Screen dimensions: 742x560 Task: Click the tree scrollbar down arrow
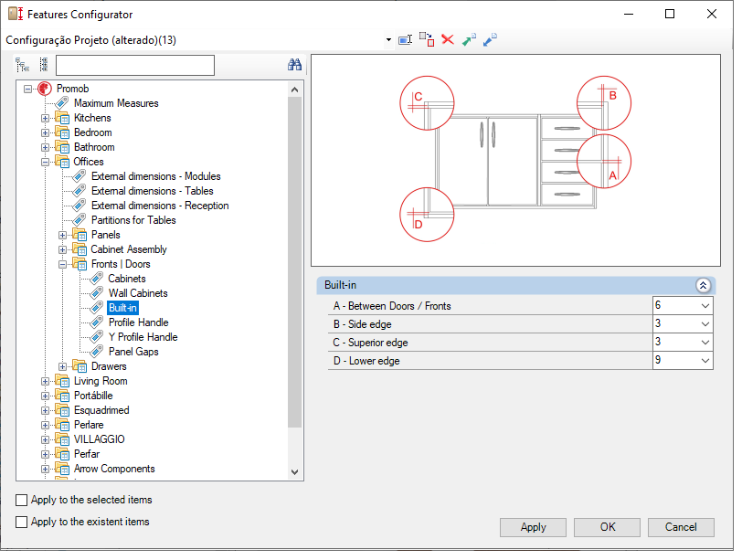pyautogui.click(x=295, y=472)
